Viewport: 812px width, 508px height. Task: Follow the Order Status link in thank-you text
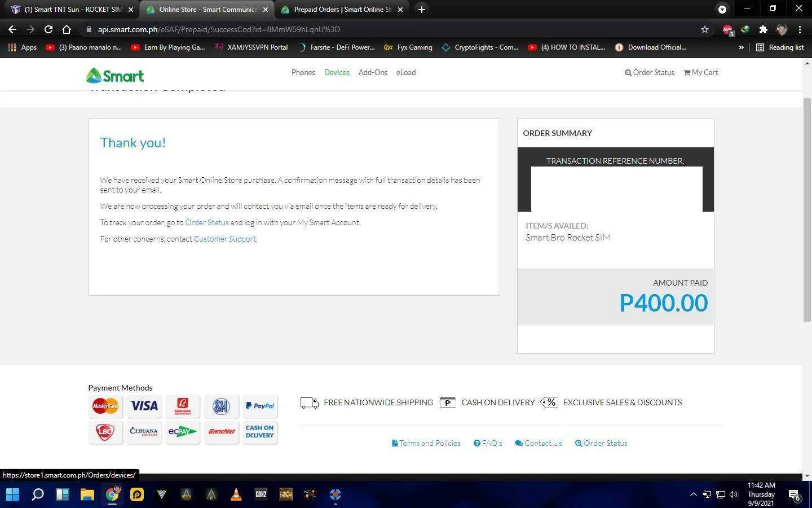coord(207,222)
